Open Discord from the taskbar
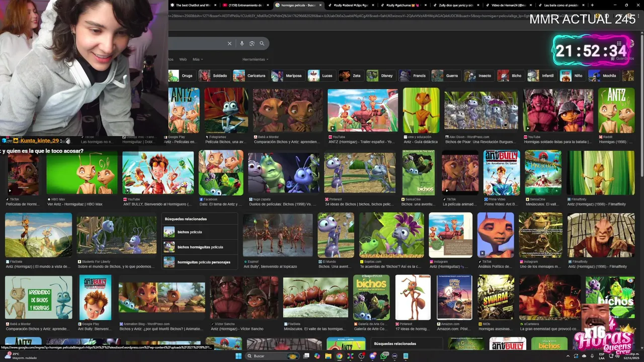Screen dimensions: 644x362 tap(373, 356)
